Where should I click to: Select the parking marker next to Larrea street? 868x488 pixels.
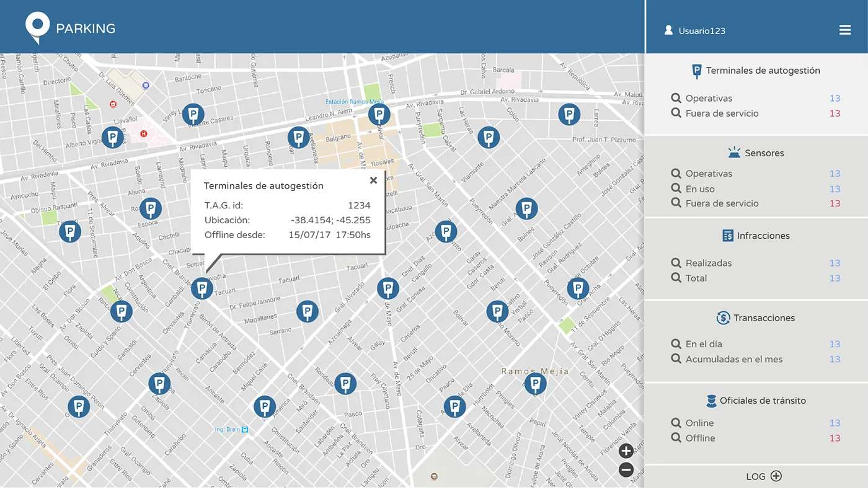click(569, 115)
